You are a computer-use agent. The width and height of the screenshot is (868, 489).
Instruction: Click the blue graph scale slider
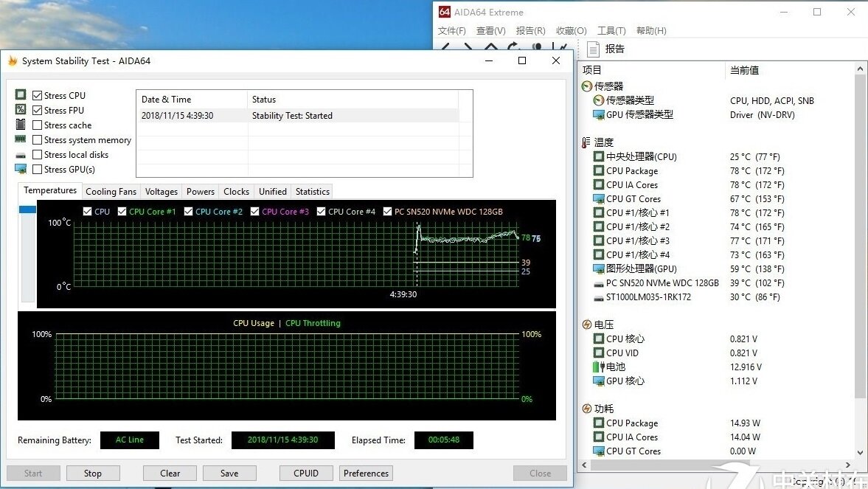click(x=27, y=209)
